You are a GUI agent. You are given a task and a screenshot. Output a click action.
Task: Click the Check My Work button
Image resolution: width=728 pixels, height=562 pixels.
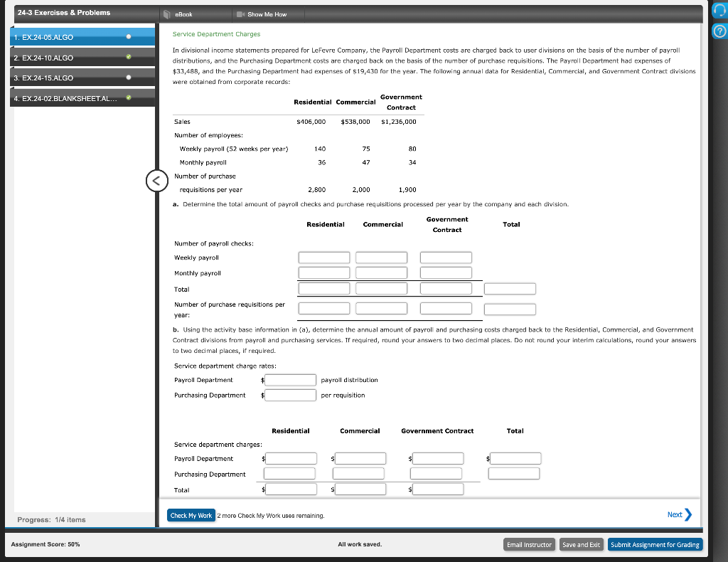[x=191, y=515]
